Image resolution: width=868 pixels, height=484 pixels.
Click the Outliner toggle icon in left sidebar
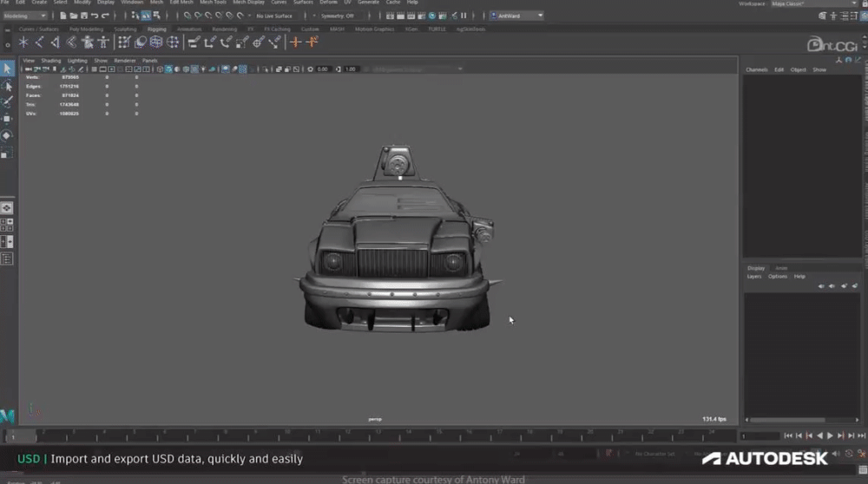click(7, 258)
